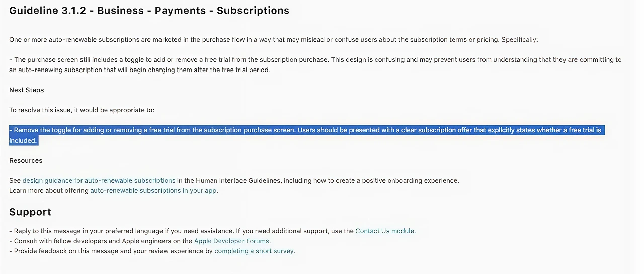Open auto-renewable subscriptions in your app link

(x=153, y=190)
